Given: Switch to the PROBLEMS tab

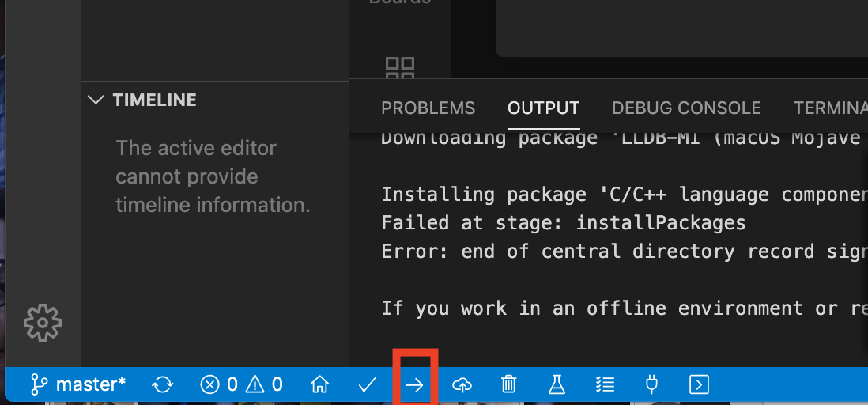Looking at the screenshot, I should [428, 108].
